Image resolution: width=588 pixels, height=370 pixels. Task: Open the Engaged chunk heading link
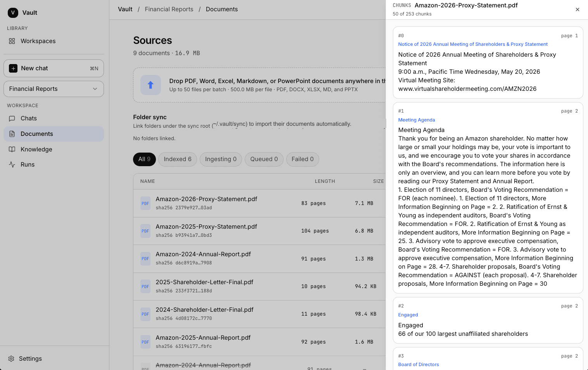tap(408, 315)
